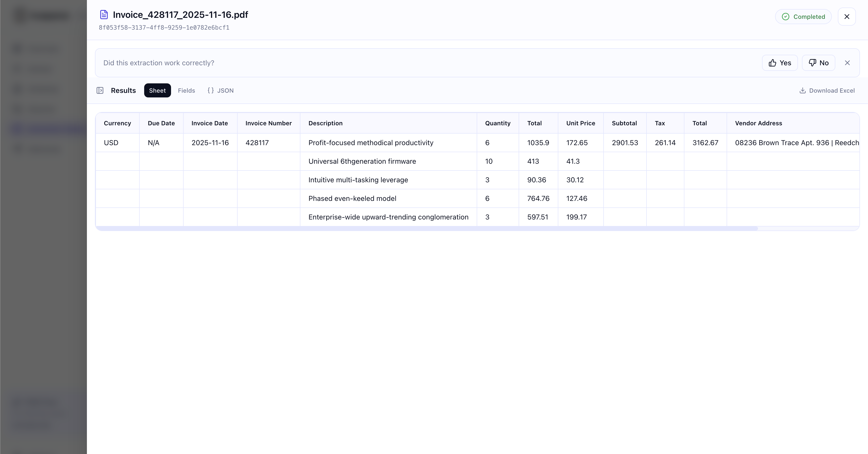Click No to report incorrect extraction

click(x=819, y=63)
